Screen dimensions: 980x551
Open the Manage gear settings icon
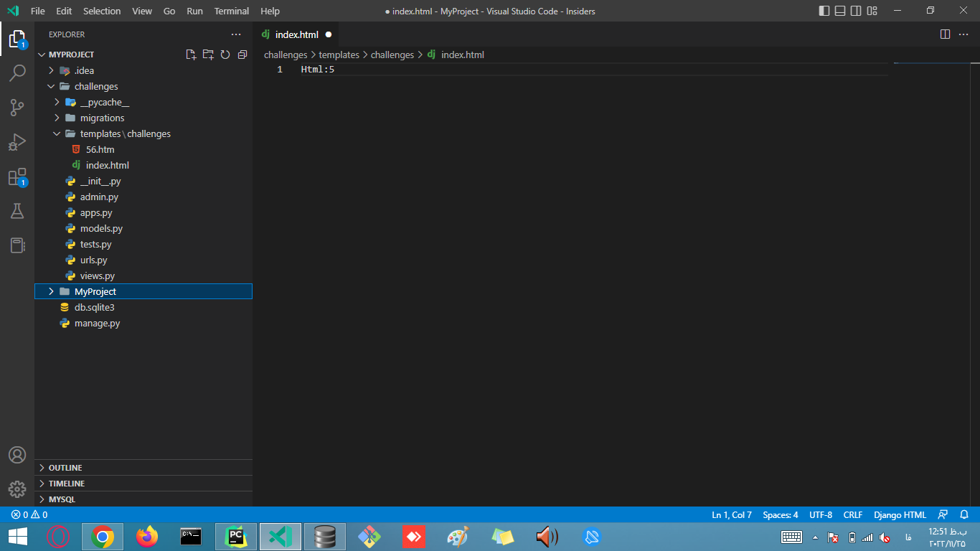[x=17, y=489]
